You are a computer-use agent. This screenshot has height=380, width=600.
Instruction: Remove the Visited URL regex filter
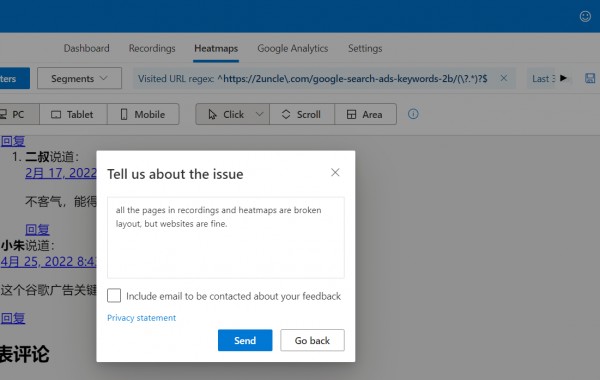point(504,78)
